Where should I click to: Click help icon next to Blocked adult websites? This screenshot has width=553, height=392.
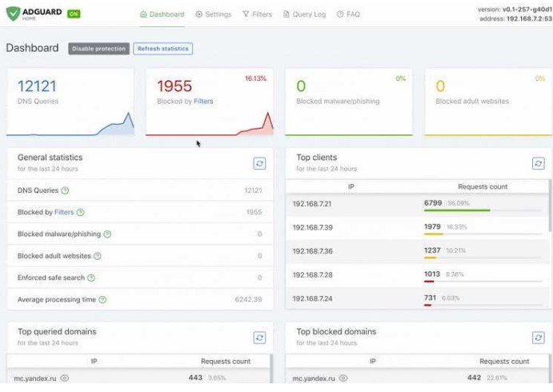click(x=98, y=256)
